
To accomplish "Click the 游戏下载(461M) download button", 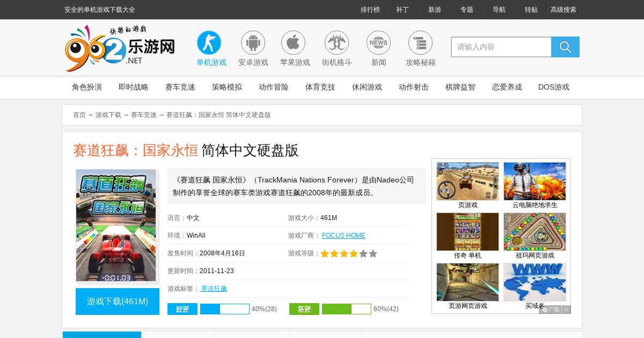I will 118,302.
